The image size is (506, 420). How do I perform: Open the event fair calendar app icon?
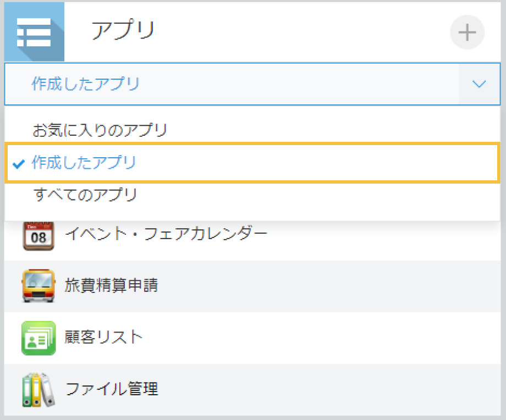pyautogui.click(x=38, y=233)
